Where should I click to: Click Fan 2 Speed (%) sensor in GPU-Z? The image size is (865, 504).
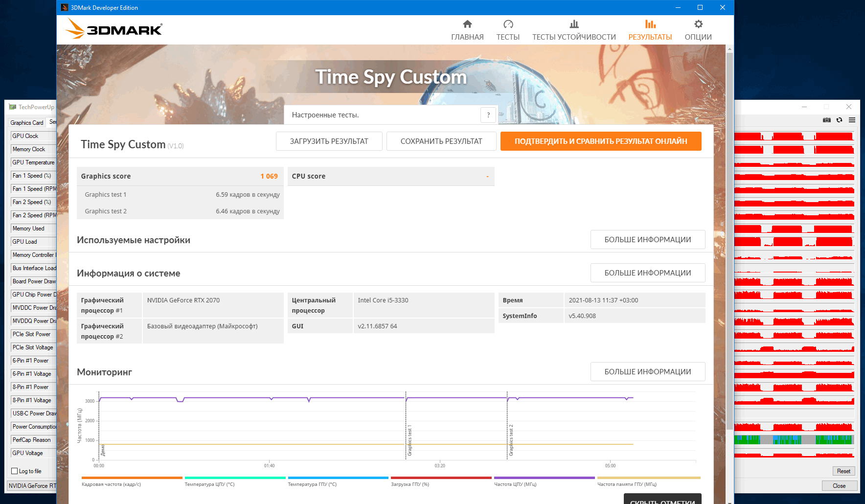click(x=33, y=202)
